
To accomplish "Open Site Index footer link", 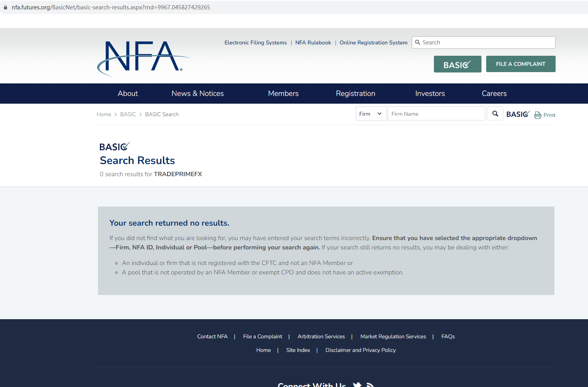I will (x=298, y=350).
